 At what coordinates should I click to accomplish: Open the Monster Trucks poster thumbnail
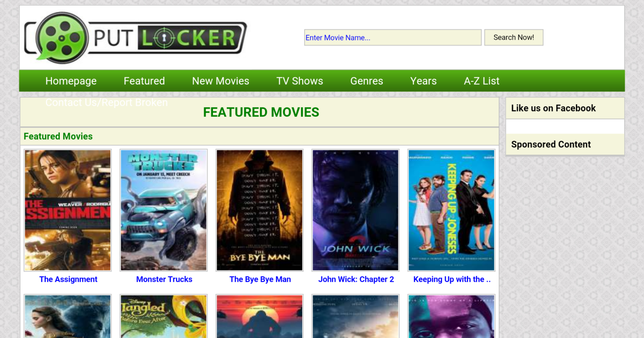click(163, 210)
